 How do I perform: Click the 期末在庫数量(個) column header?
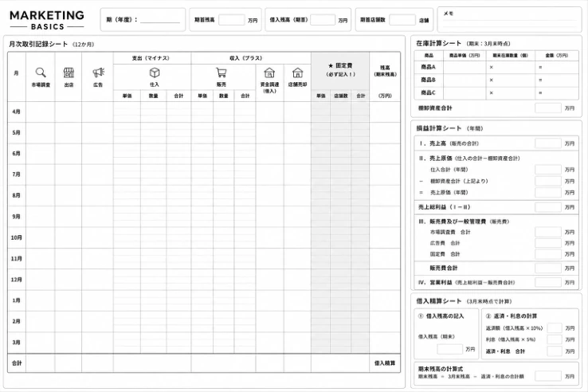click(510, 56)
